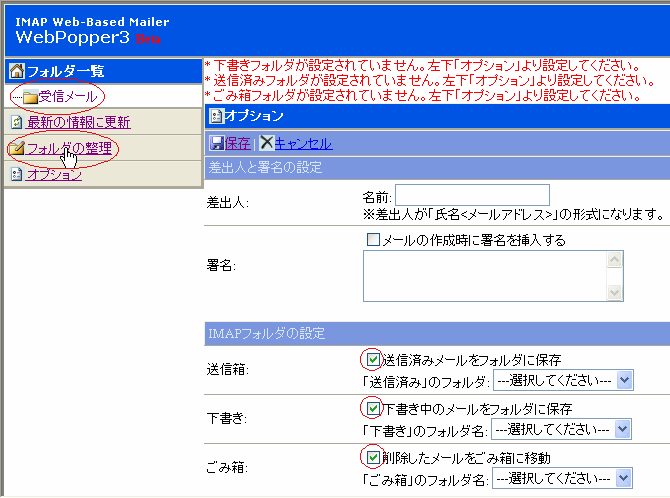Click the 保存 save link
This screenshot has height=498, width=670.
237,143
